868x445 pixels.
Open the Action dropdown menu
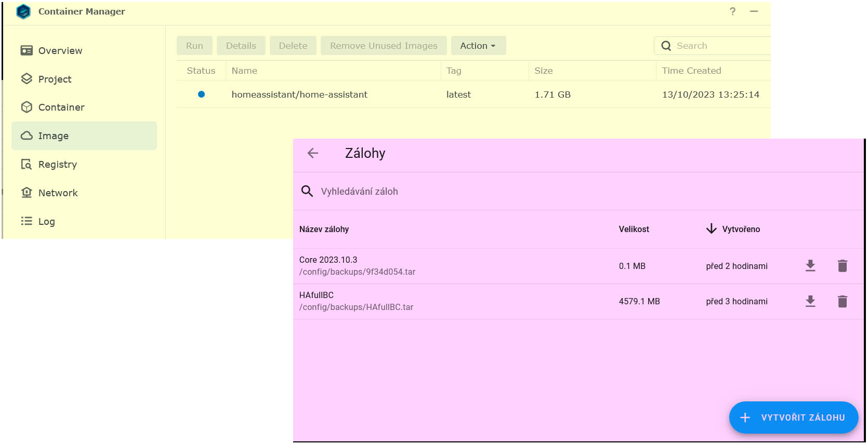(478, 46)
